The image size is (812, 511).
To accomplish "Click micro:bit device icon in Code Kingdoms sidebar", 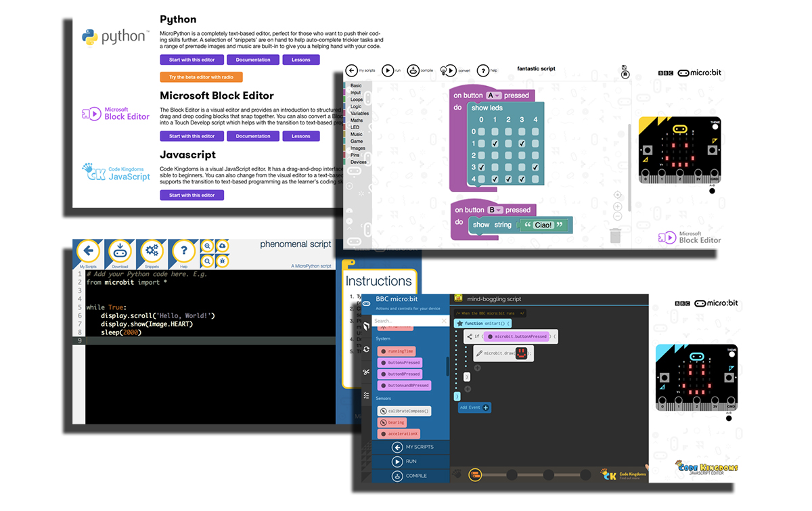I will click(x=366, y=303).
